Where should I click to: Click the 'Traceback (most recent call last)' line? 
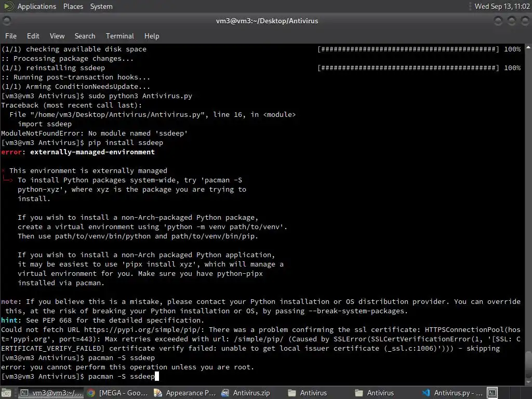[72, 105]
